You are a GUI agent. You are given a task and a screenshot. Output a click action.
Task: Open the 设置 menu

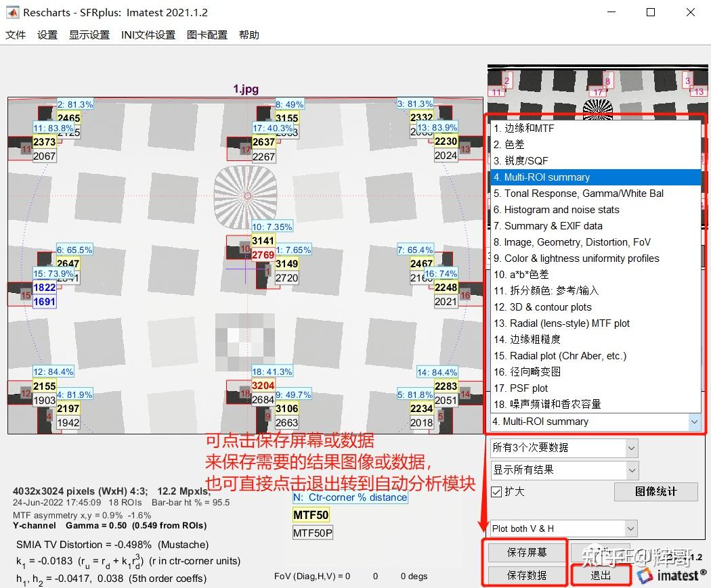point(47,35)
